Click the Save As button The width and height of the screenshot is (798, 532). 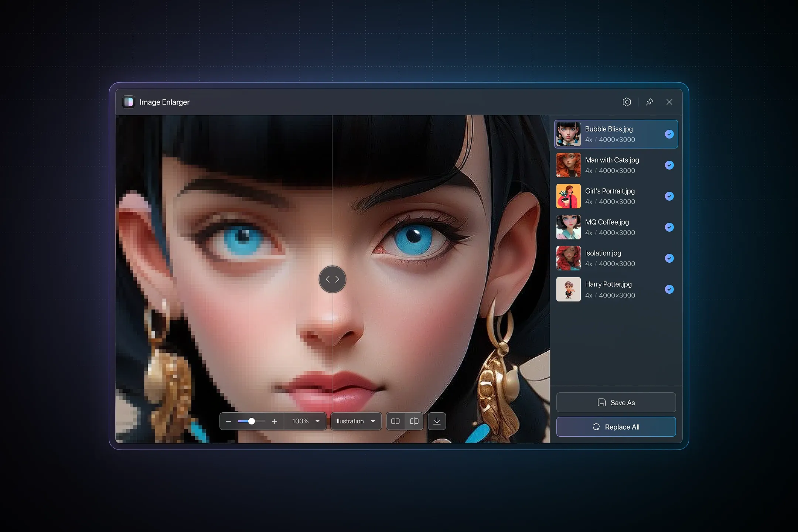point(616,402)
